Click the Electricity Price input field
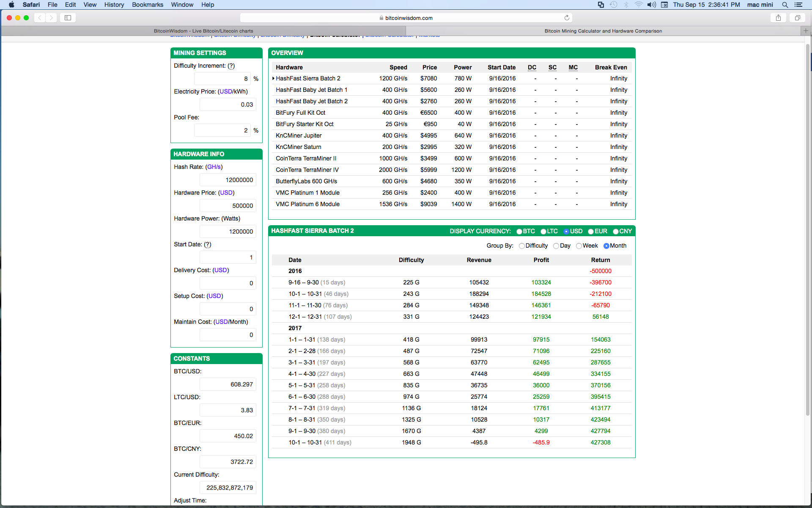Image resolution: width=812 pixels, height=508 pixels. (x=228, y=105)
